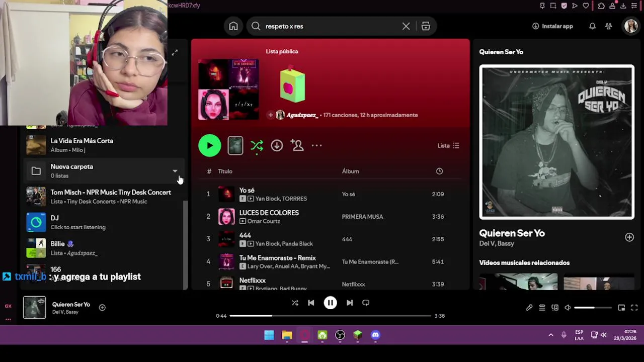644x362 pixels.
Task: Open 'La Vida Era Más Corta' album
Action: tap(105, 145)
